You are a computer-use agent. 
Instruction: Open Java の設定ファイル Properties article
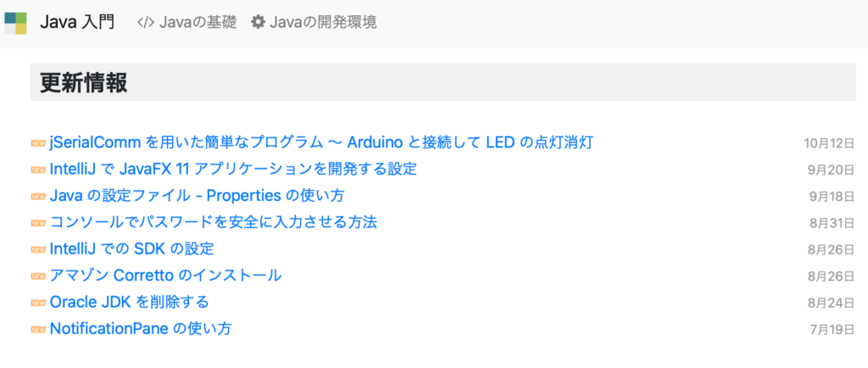point(198,196)
